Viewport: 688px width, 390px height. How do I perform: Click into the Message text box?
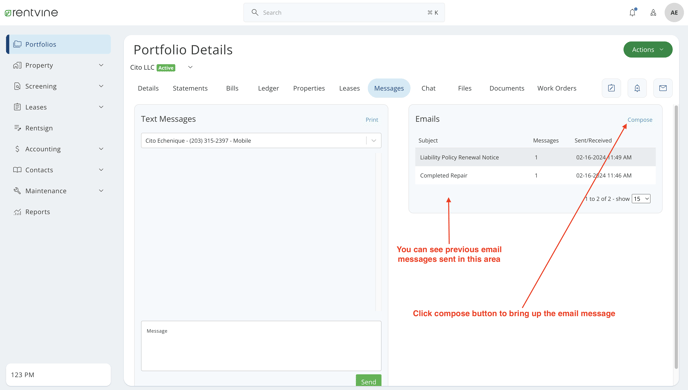pos(261,346)
